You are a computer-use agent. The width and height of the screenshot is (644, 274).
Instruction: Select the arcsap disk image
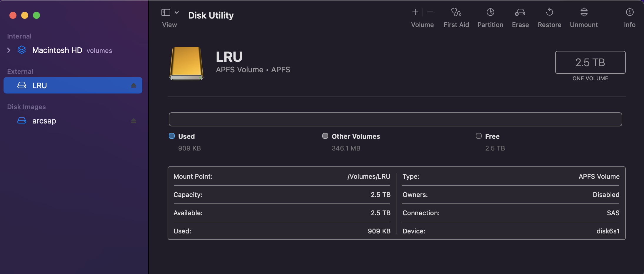tap(73, 121)
